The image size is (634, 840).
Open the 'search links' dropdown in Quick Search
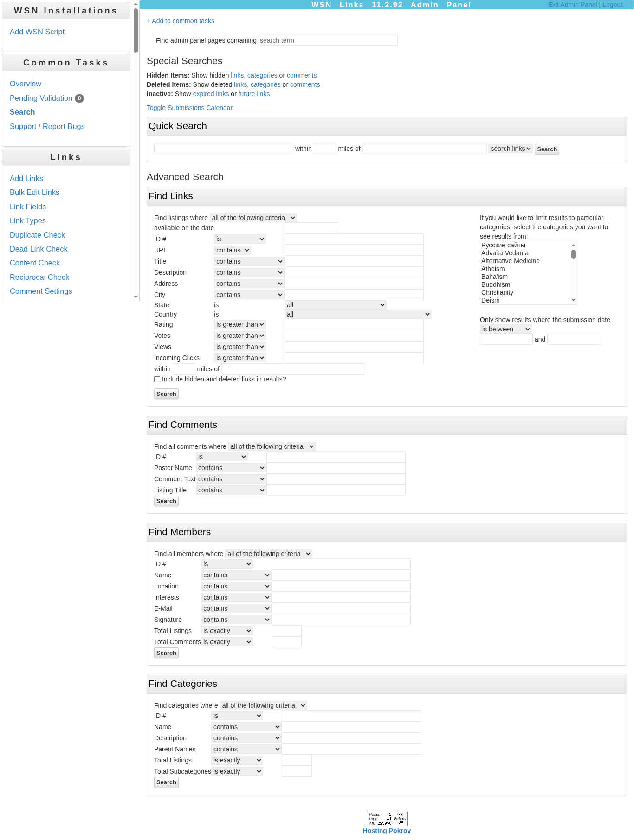pyautogui.click(x=511, y=149)
